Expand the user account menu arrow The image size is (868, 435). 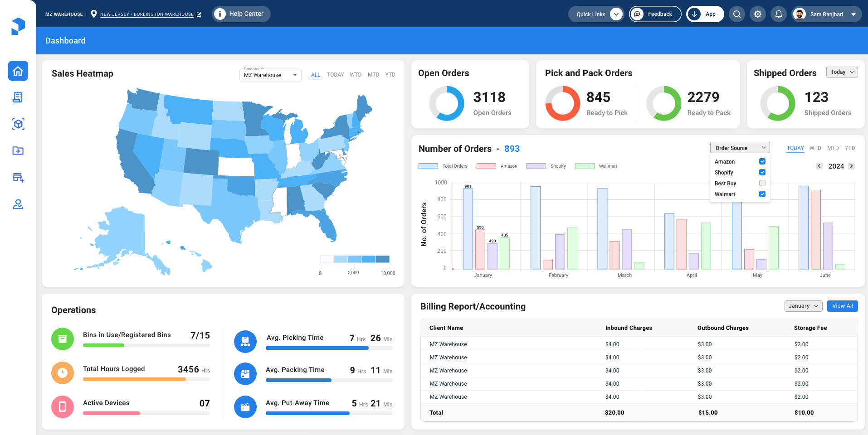pyautogui.click(x=853, y=14)
